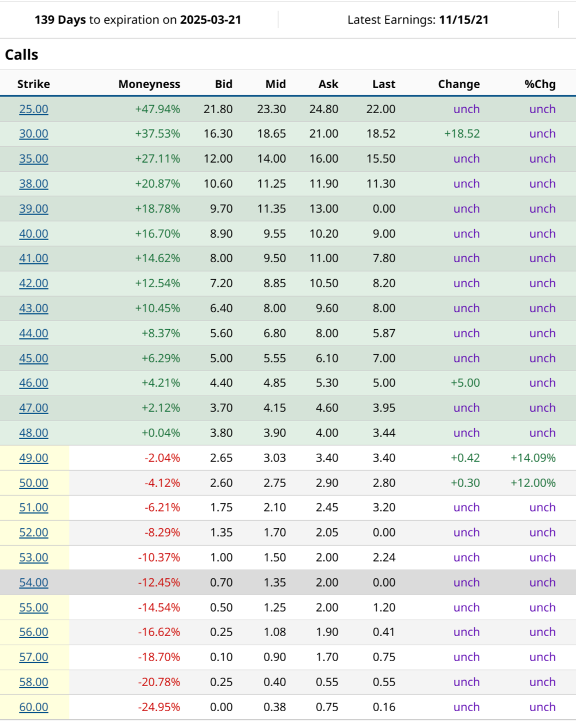Click the 2.24 last price
The width and height of the screenshot is (576, 728).
pyautogui.click(x=384, y=558)
